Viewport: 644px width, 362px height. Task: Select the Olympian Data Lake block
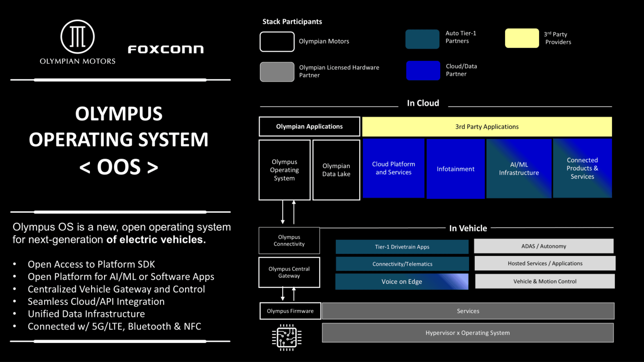click(x=336, y=170)
